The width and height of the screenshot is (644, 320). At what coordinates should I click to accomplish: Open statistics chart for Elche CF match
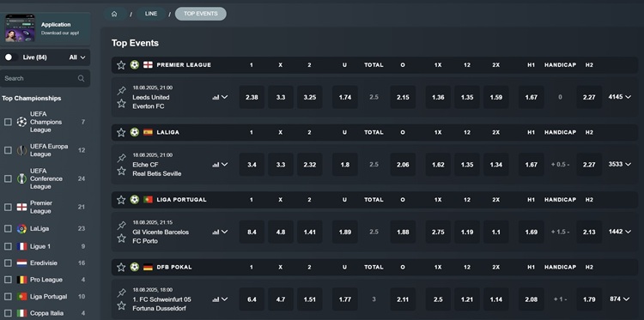point(216,165)
